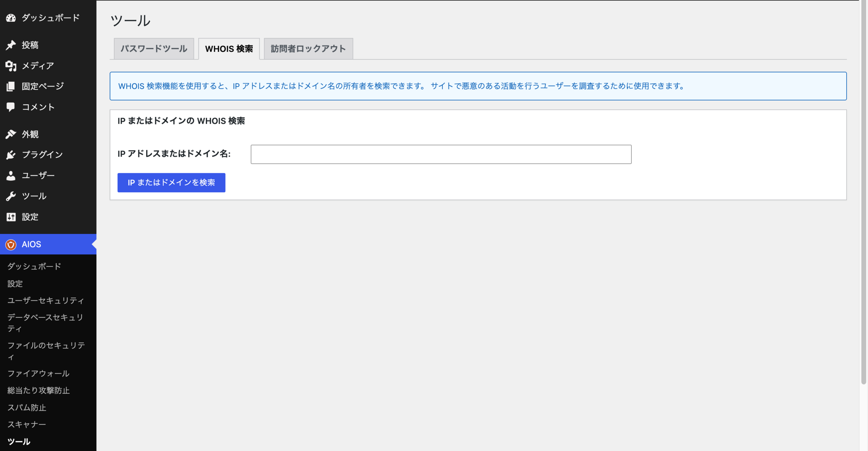Screen dimensions: 868x451
Task: Click the speech bubble icon for コメント
Action: 11,107
